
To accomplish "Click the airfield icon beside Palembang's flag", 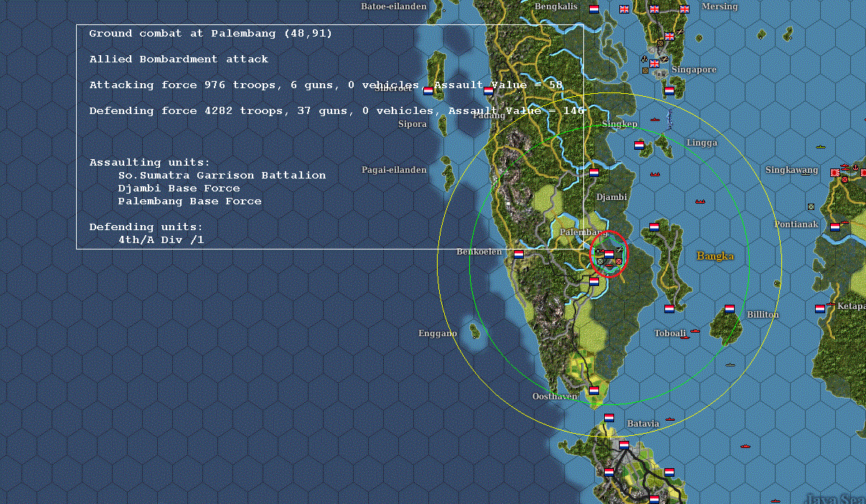I will [x=618, y=248].
